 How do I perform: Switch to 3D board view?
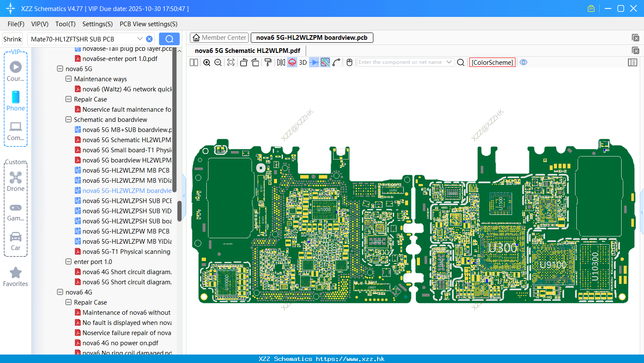[303, 62]
